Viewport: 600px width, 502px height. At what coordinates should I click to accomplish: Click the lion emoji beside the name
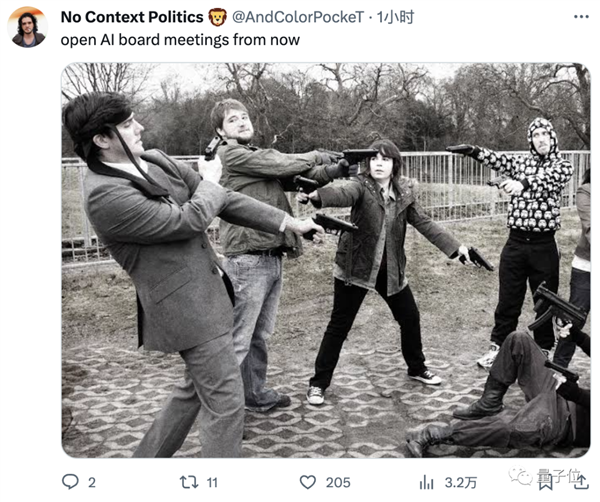click(217, 17)
